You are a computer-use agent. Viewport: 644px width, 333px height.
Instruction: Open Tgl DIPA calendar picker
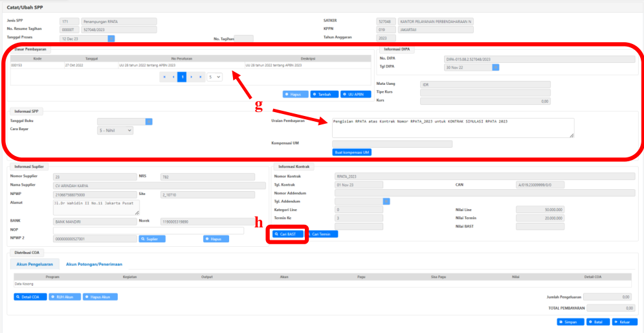tap(496, 67)
